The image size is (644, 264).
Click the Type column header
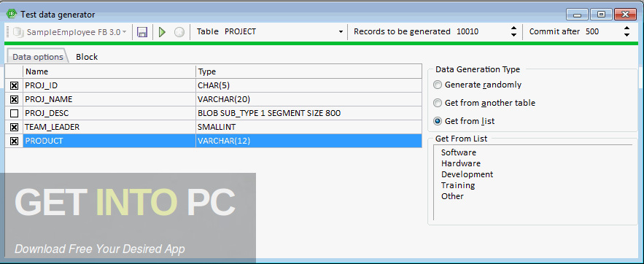[x=309, y=71]
